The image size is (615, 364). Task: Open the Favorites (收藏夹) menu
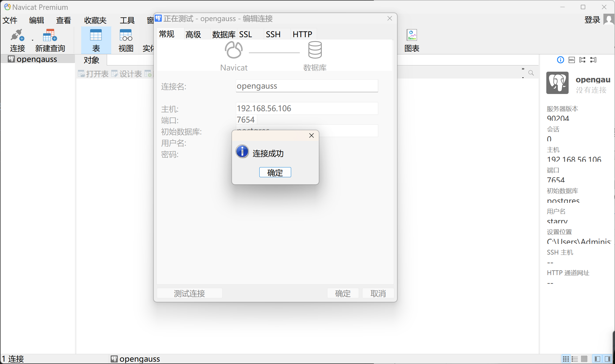[x=95, y=20]
